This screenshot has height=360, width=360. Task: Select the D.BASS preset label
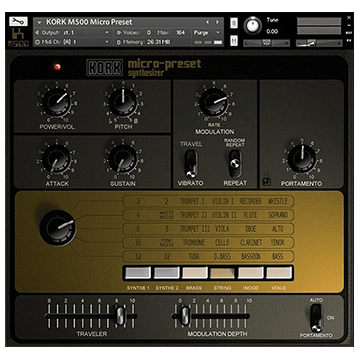[223, 256]
